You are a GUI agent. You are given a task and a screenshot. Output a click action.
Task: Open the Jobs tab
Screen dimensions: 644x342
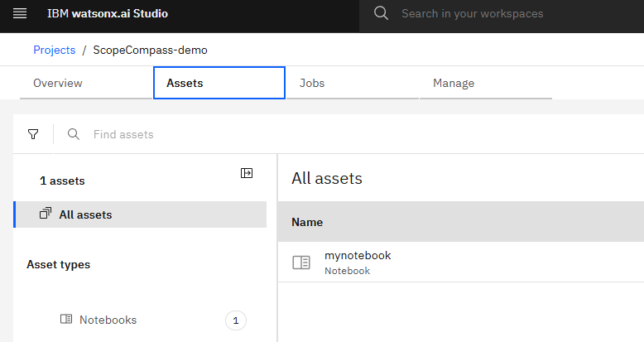click(x=312, y=83)
